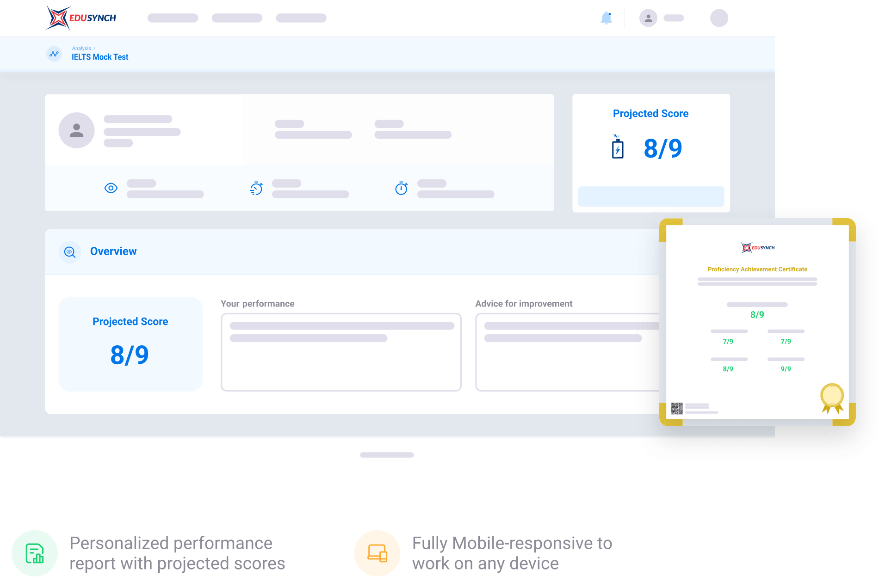The image size is (879, 588).
Task: Click 'Personalized performance report with projected scores' text
Action: tap(177, 553)
